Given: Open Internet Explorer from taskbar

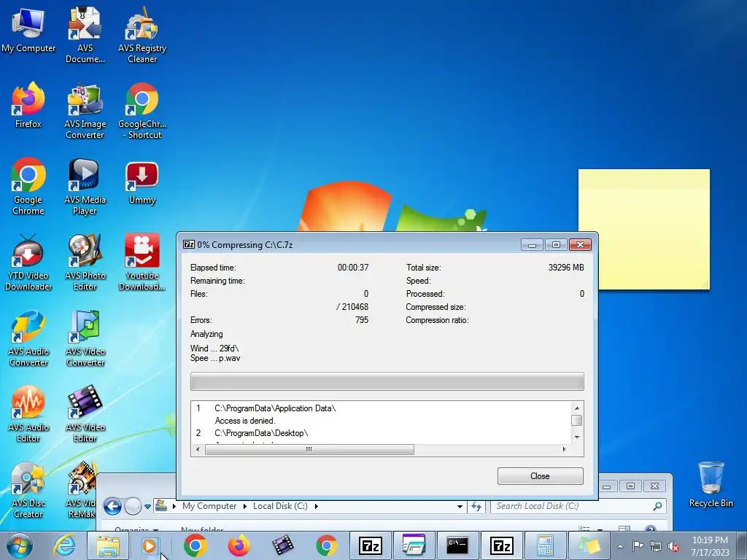Looking at the screenshot, I should tap(64, 545).
